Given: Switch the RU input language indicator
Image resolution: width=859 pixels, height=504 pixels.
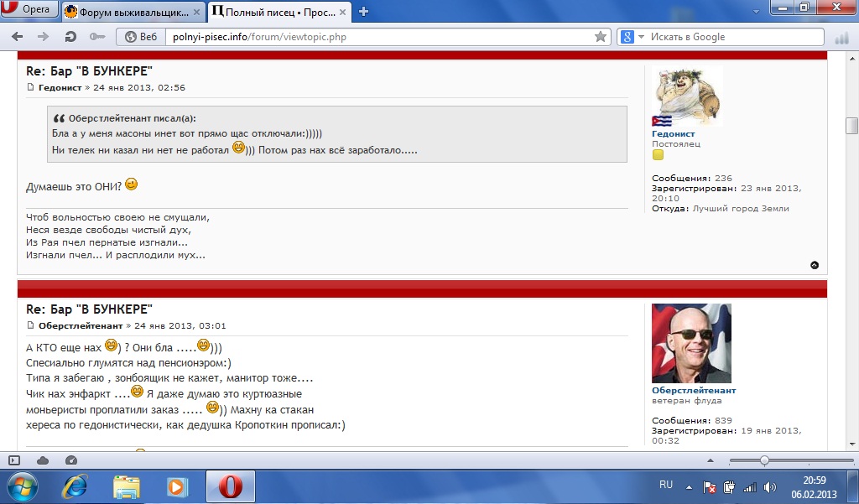Looking at the screenshot, I should [x=666, y=485].
